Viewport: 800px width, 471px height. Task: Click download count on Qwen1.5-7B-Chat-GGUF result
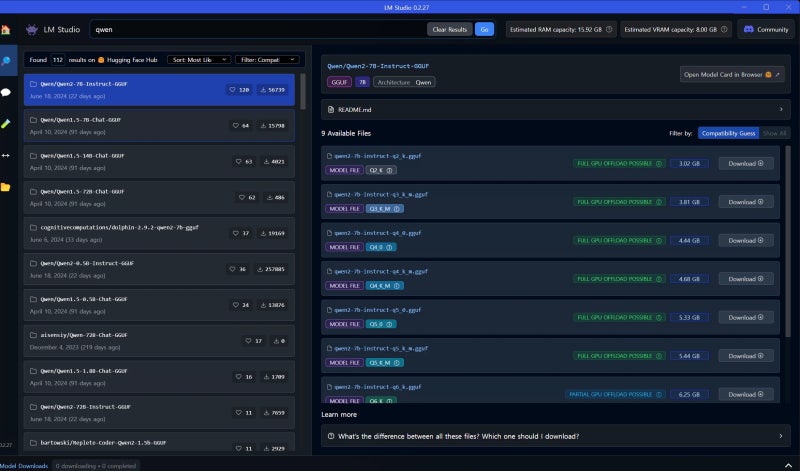click(272, 126)
